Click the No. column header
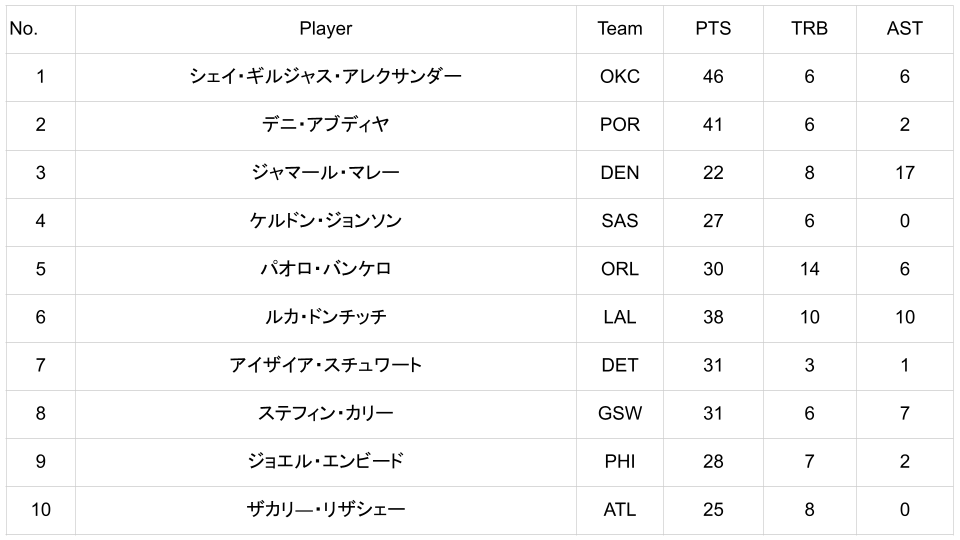Image resolution: width=960 pixels, height=540 pixels. [x=24, y=29]
